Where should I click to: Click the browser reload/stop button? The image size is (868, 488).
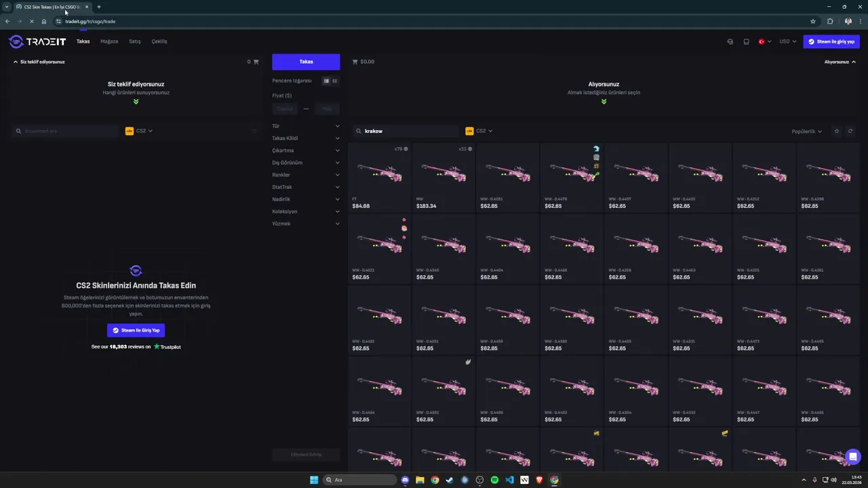point(32,21)
